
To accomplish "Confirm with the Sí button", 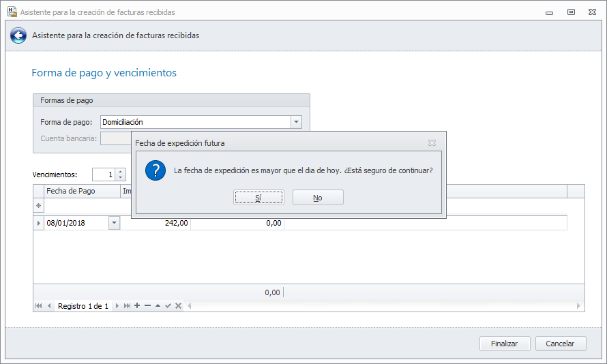I will [x=258, y=198].
